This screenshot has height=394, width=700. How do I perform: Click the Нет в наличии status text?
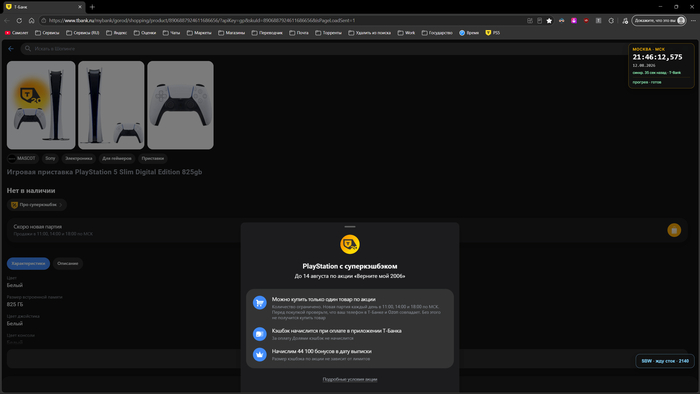31,191
